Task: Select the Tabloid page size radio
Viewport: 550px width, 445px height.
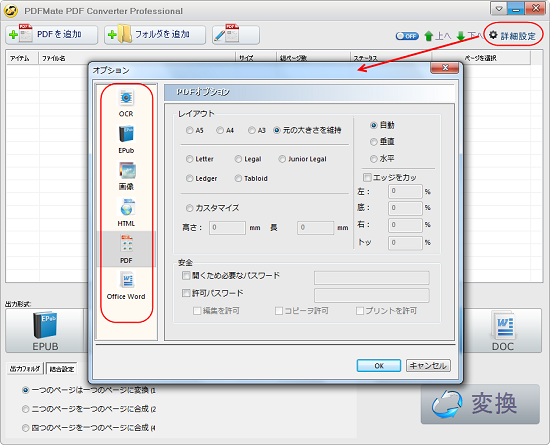Action: [x=238, y=178]
